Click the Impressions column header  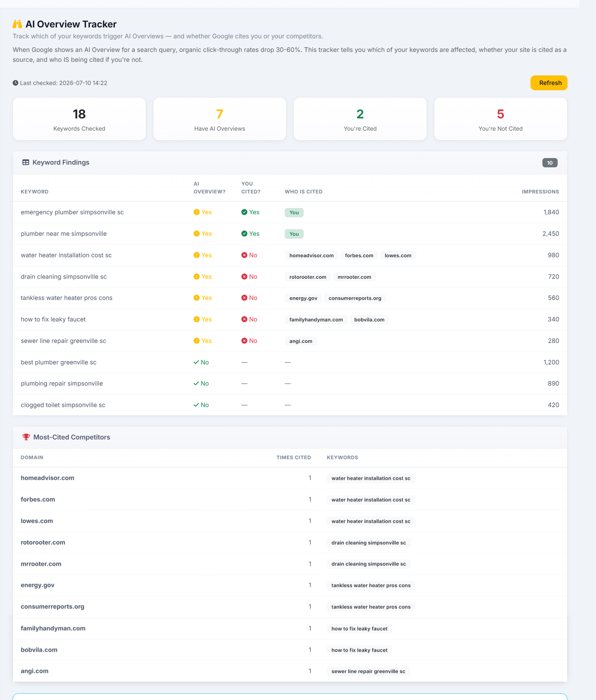540,192
